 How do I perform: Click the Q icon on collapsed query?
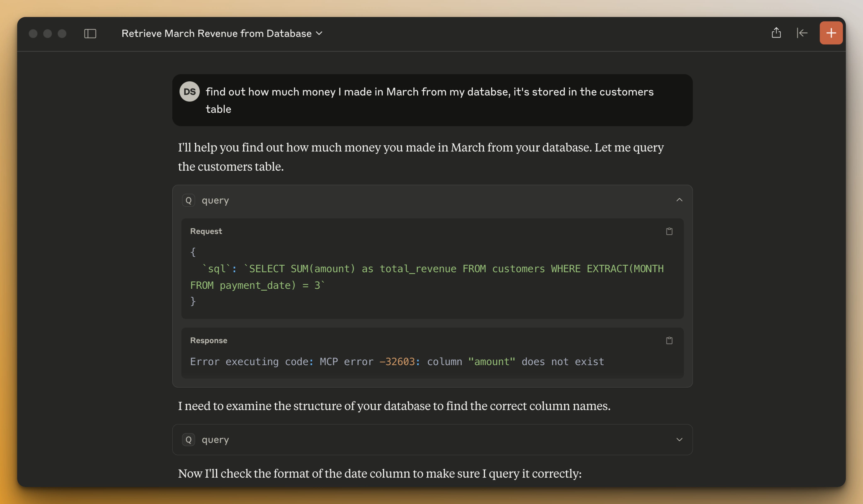[188, 440]
